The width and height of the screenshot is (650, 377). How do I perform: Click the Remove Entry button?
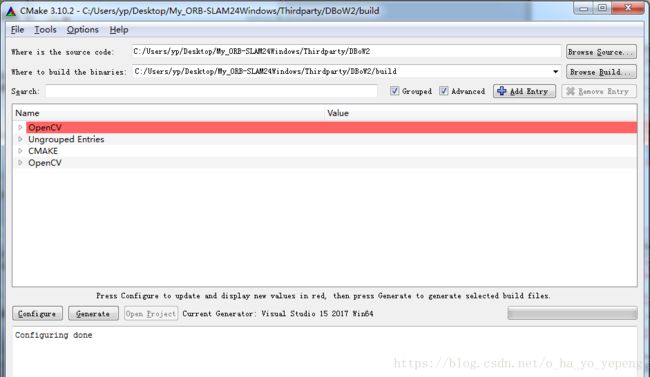[599, 91]
